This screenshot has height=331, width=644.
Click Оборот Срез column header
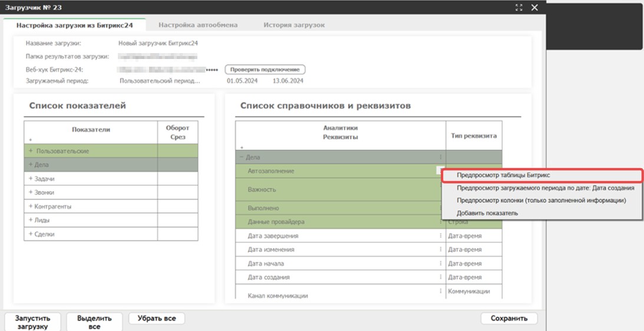[178, 132]
